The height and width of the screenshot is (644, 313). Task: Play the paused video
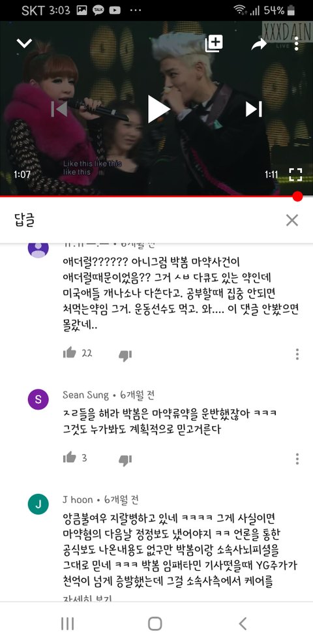point(158,109)
